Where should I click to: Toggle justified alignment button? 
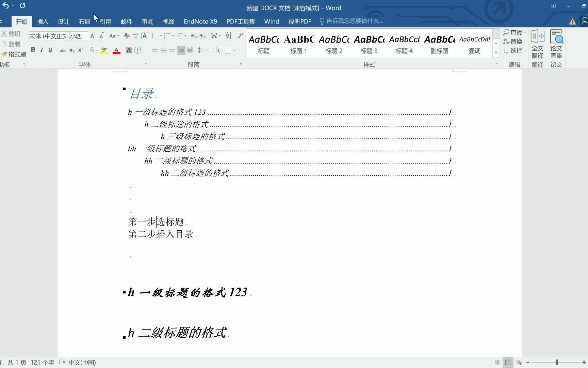click(x=181, y=50)
